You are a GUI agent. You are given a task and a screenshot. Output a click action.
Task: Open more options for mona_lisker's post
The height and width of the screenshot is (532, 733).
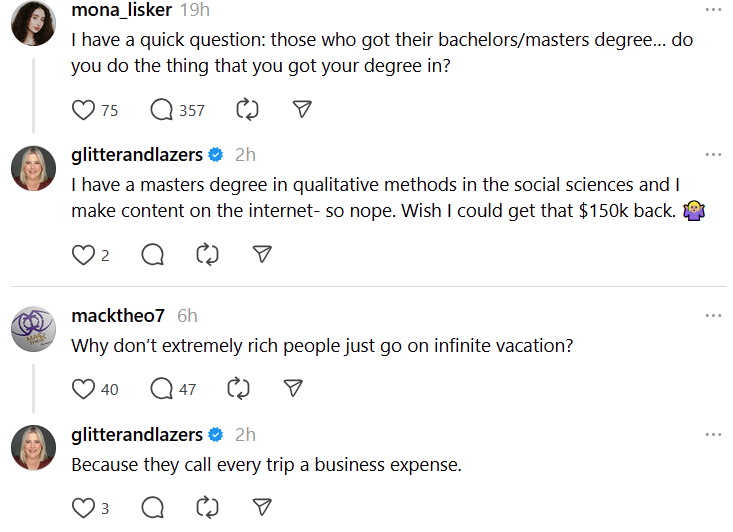713,10
